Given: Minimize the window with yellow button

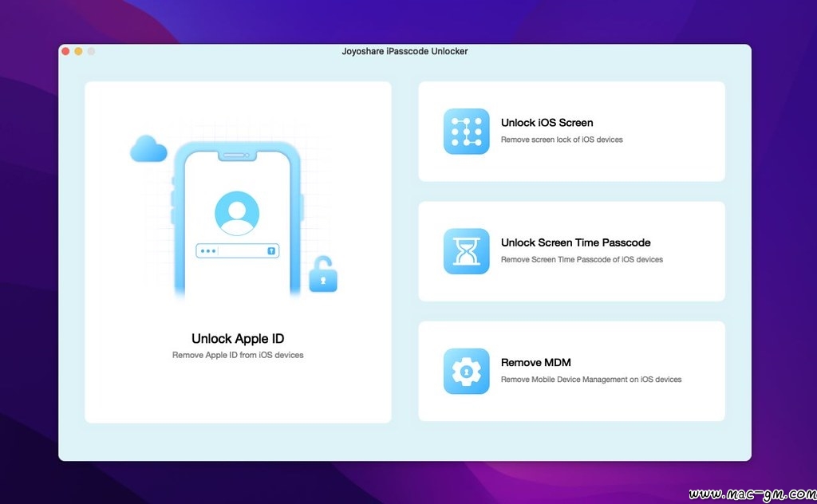Looking at the screenshot, I should click(x=78, y=51).
